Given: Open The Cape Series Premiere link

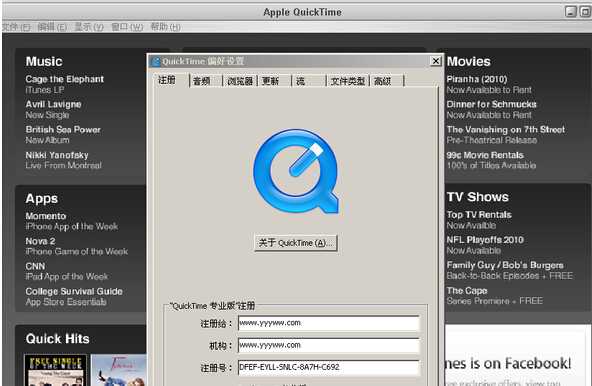Looking at the screenshot, I should 495,296.
